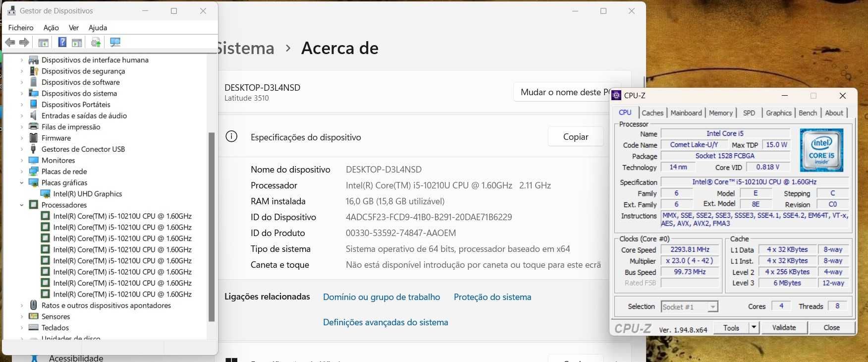The height and width of the screenshot is (362, 868).
Task: Click the Sensores category icon
Action: (34, 316)
